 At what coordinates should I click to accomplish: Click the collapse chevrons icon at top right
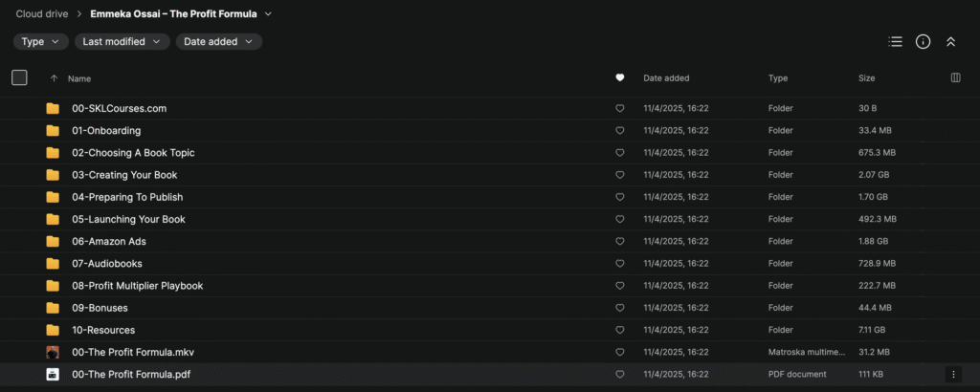click(950, 42)
